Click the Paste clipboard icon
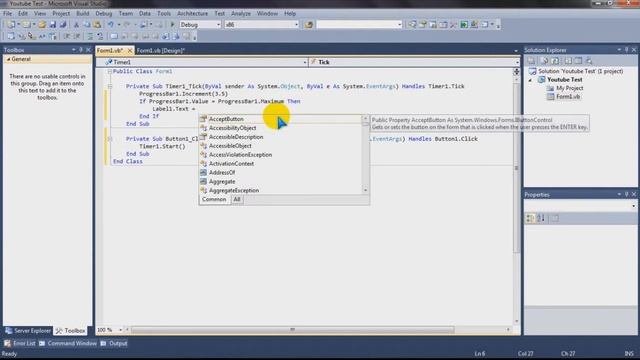640x360 pixels. pos(97,24)
